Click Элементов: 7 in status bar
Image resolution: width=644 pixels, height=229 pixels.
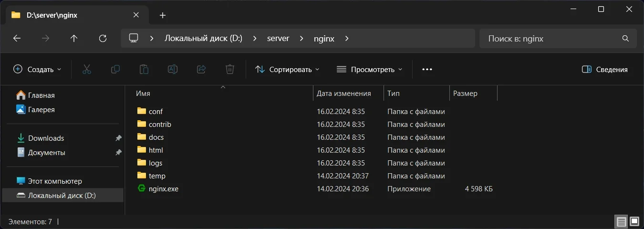[x=30, y=222]
